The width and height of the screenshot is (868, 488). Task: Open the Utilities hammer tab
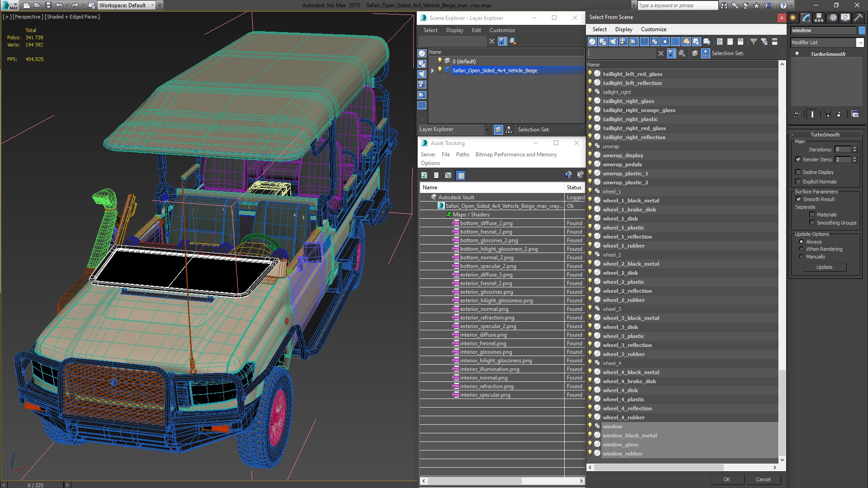coord(858,18)
